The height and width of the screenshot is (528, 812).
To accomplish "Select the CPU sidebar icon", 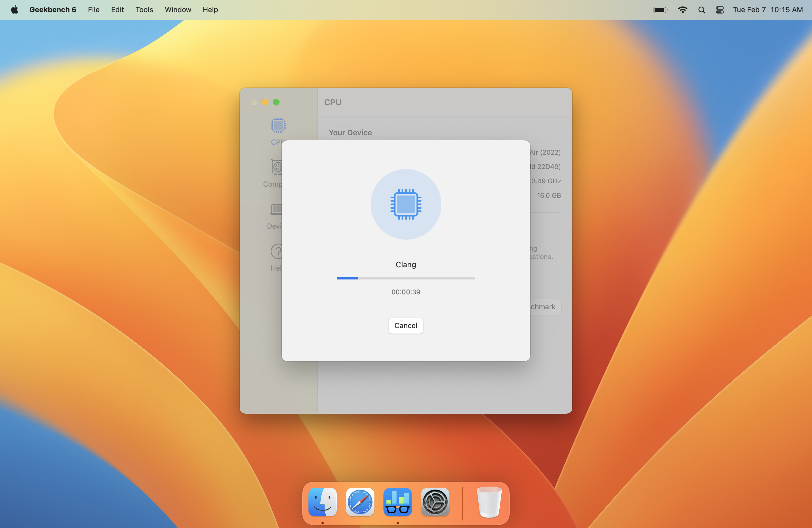I will pyautogui.click(x=278, y=126).
